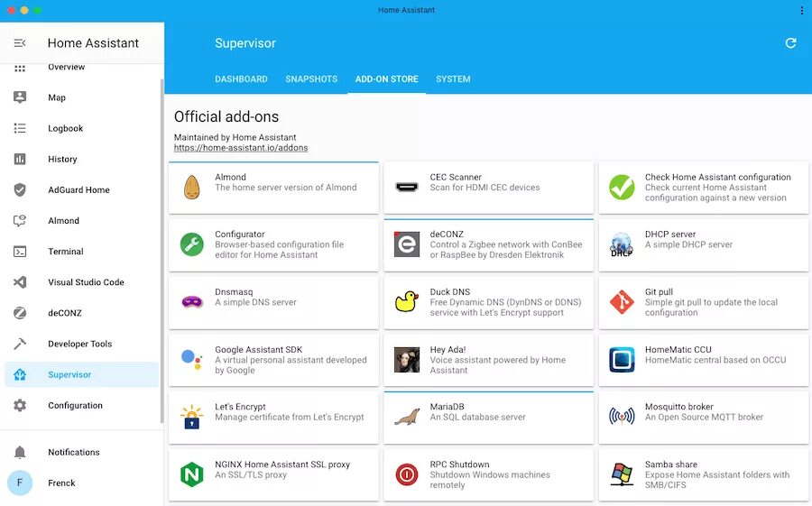
Task: Click the Let's Encrypt padlock icon
Action: coord(191,417)
